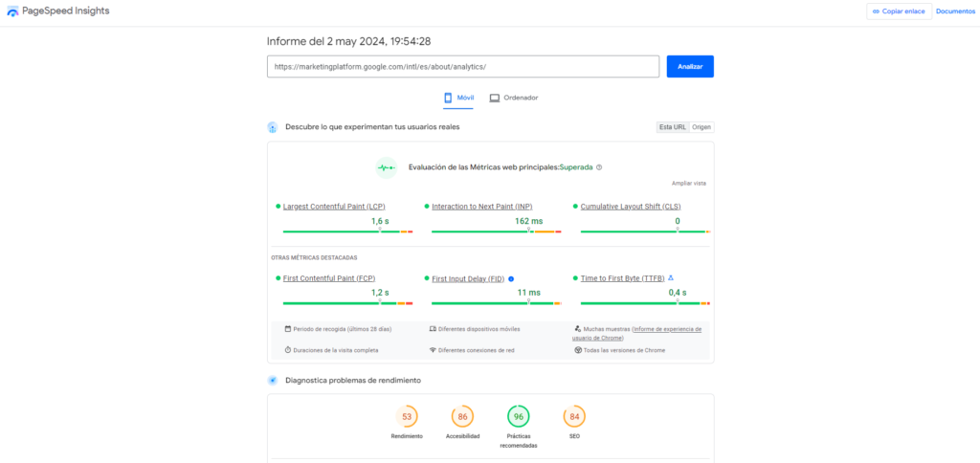Click the INP value 162 ms
This screenshot has width=980, height=463.
pyautogui.click(x=528, y=221)
